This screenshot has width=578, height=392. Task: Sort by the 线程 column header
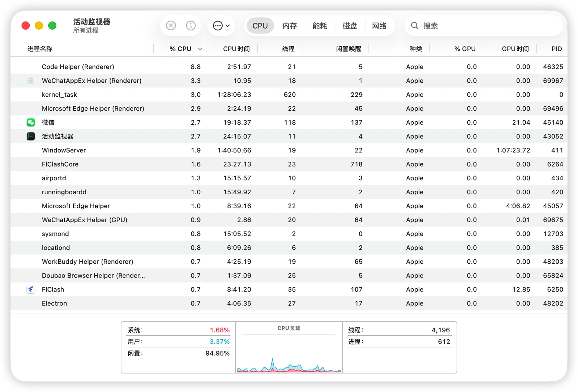(288, 49)
